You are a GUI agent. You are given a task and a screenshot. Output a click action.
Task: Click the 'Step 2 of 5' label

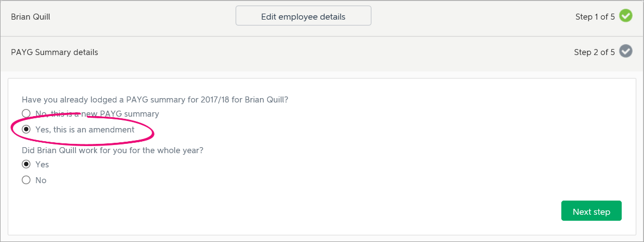[x=595, y=53]
